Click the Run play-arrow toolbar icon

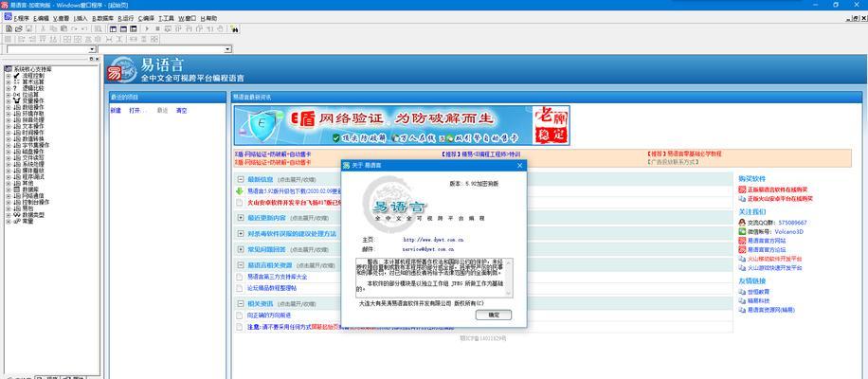pyautogui.click(x=147, y=28)
